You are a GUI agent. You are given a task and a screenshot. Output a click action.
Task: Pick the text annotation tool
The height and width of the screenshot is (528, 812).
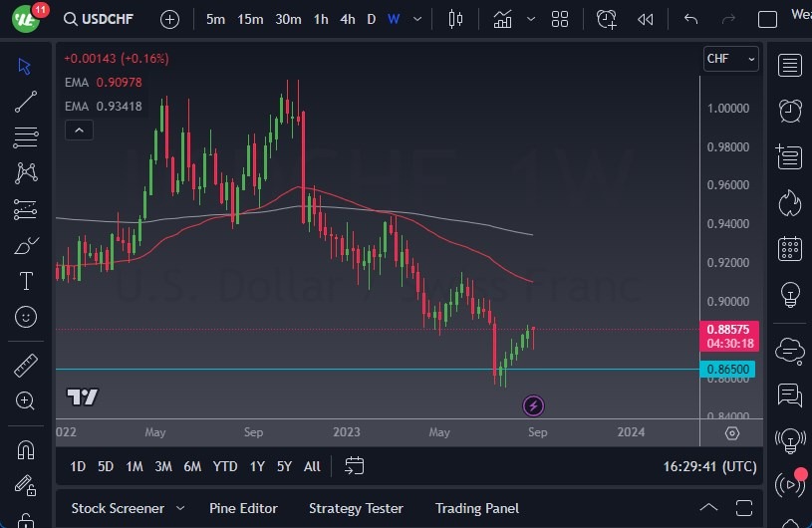(x=26, y=281)
